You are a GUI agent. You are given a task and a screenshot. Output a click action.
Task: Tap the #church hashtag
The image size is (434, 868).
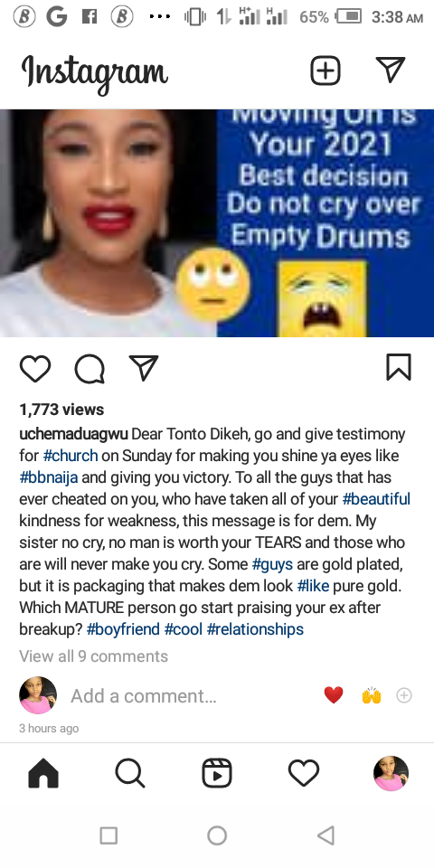pyautogui.click(x=71, y=456)
